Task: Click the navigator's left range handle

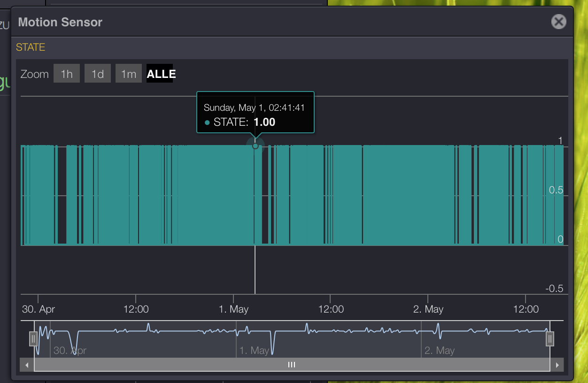Action: 33,338
